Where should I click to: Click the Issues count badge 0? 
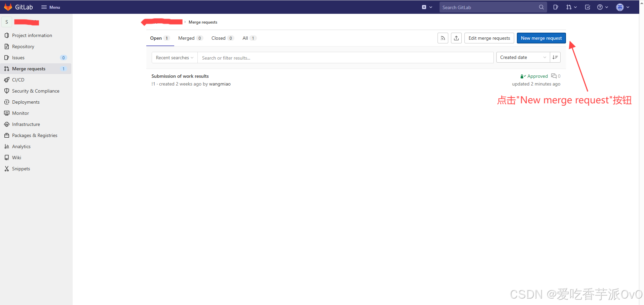[63, 58]
